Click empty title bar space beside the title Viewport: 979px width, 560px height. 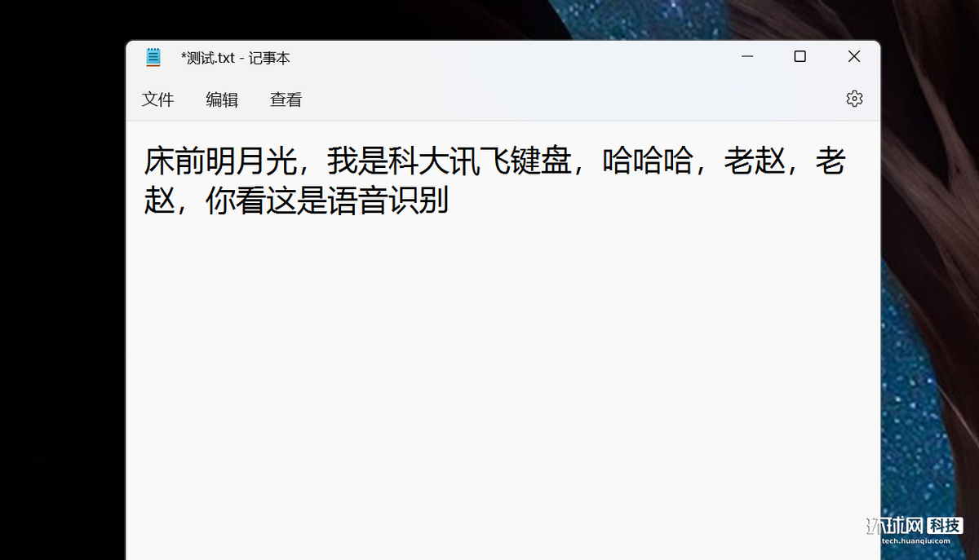pos(506,57)
